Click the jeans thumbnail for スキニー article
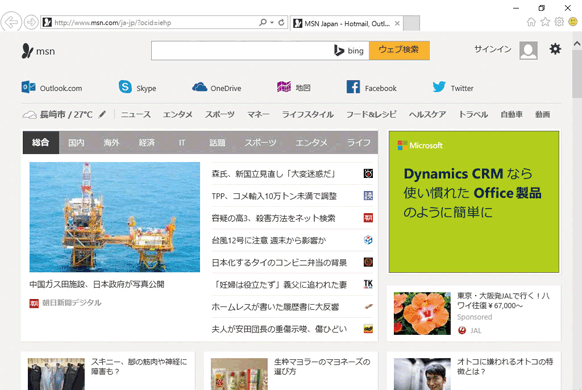This screenshot has width=582, height=390. pyautogui.click(x=56, y=374)
